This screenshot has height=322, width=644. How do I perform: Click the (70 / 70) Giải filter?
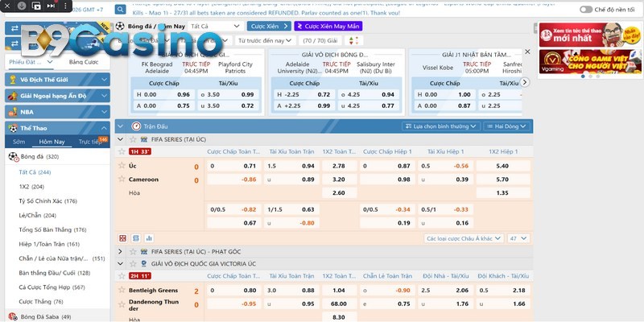coord(320,41)
